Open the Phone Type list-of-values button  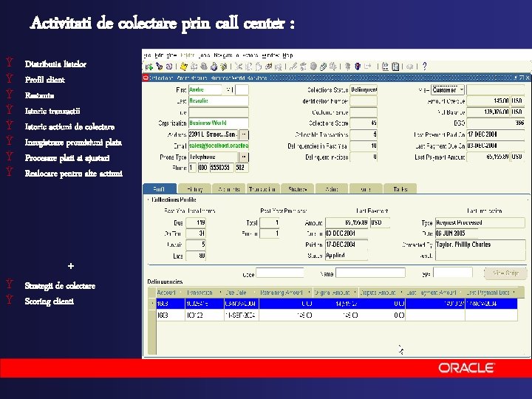pos(244,157)
